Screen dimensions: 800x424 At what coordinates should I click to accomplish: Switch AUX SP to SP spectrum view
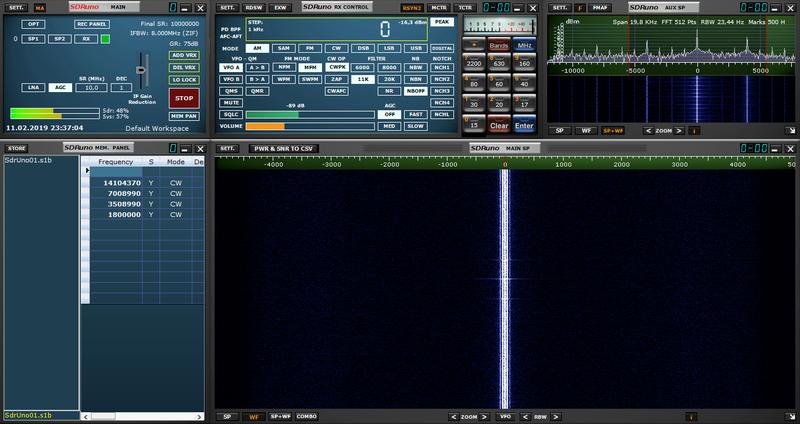pos(560,131)
